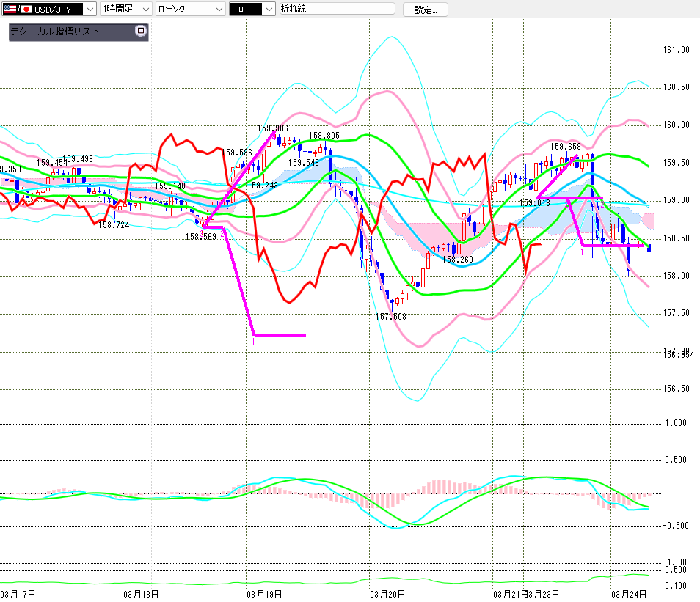Open the ローソク chart type dropdown
This screenshot has height=602, width=700.
point(218,9)
